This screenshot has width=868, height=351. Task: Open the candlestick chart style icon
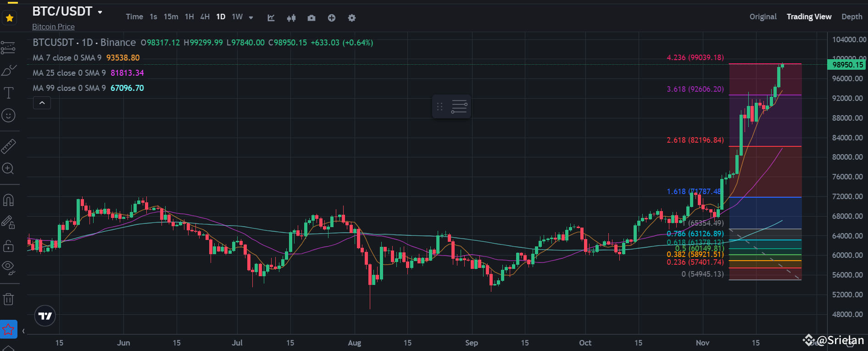[x=291, y=18]
